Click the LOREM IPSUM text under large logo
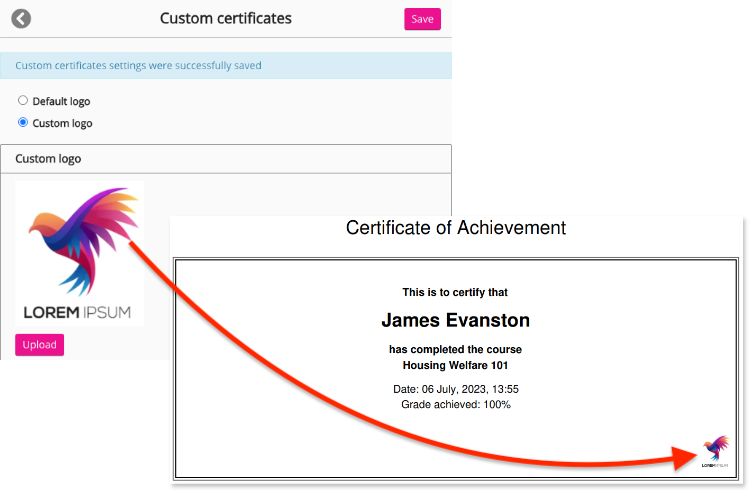This screenshot has width=749, height=491. 78,311
